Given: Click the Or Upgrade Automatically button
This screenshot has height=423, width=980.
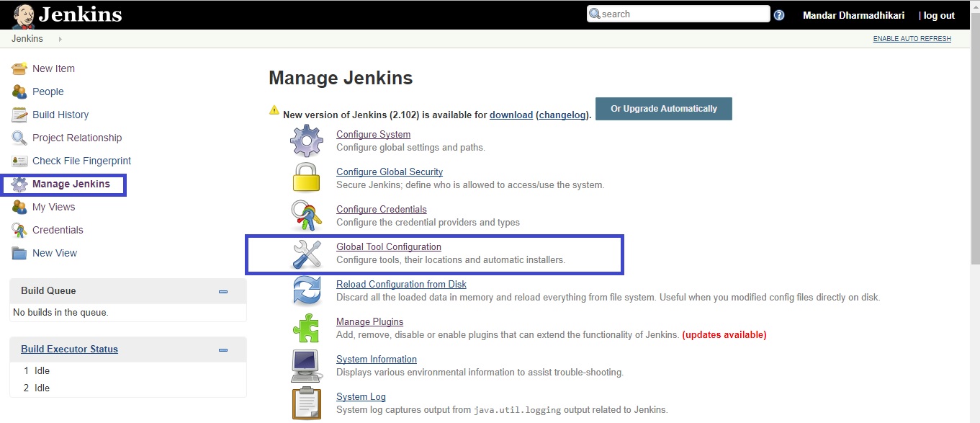Looking at the screenshot, I should point(664,109).
